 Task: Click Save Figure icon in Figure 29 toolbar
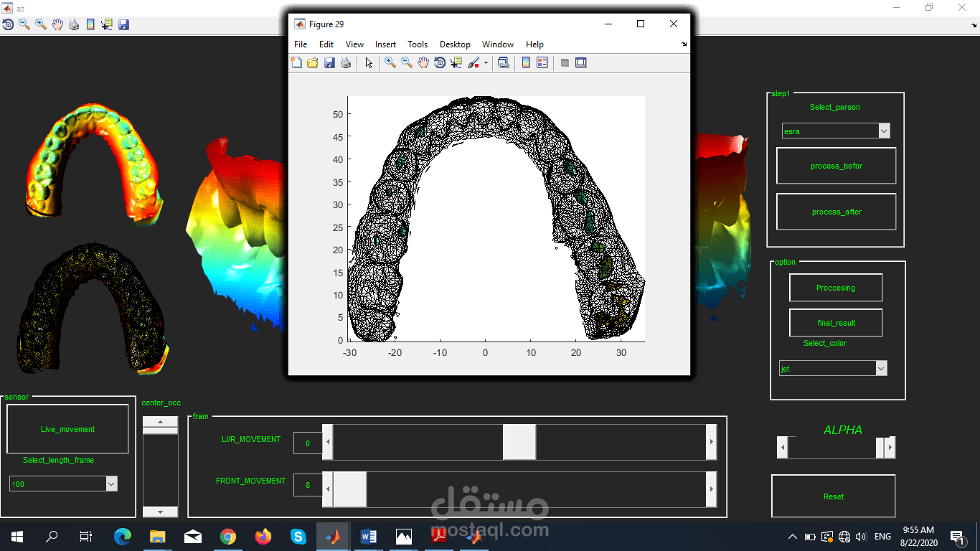[329, 63]
